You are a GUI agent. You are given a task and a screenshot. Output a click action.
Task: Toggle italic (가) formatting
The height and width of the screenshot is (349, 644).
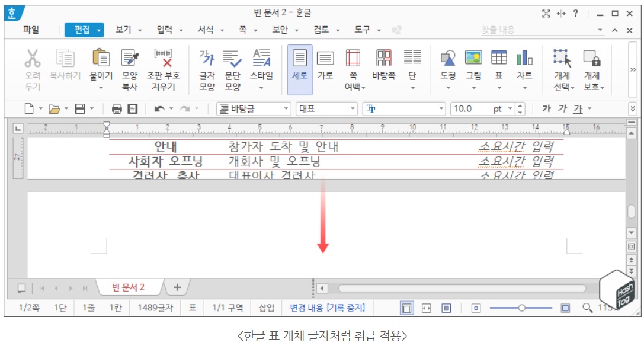click(562, 108)
